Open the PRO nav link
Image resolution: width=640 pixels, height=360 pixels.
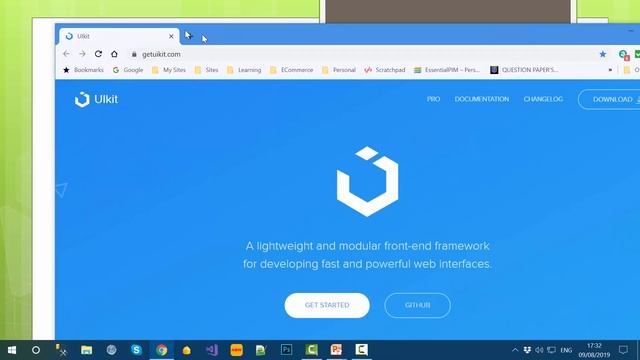(x=433, y=99)
